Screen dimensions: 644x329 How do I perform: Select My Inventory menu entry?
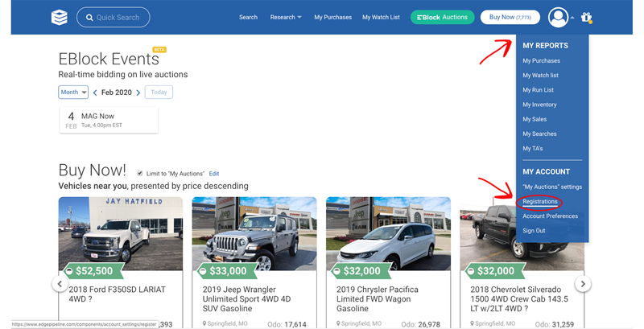[539, 105]
